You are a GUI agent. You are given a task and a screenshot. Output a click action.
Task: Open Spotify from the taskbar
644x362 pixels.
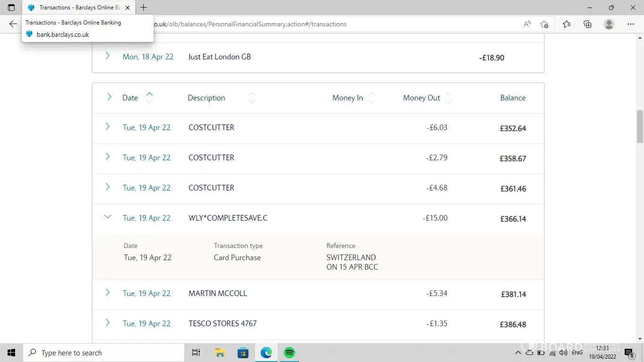pyautogui.click(x=289, y=353)
